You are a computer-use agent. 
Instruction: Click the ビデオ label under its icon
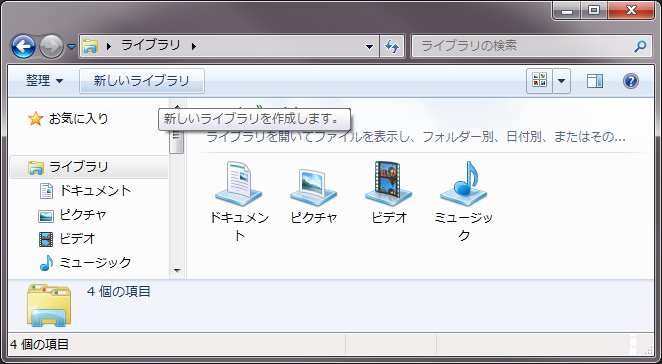coord(389,218)
